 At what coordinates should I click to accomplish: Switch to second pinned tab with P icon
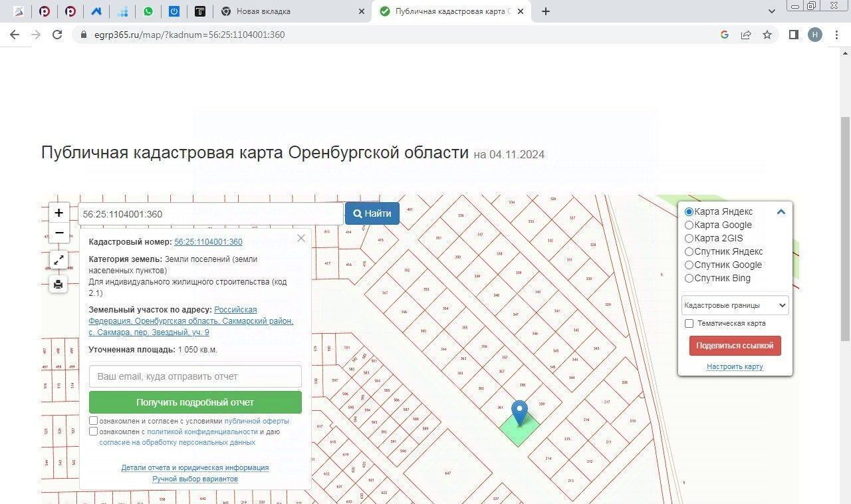[44, 11]
